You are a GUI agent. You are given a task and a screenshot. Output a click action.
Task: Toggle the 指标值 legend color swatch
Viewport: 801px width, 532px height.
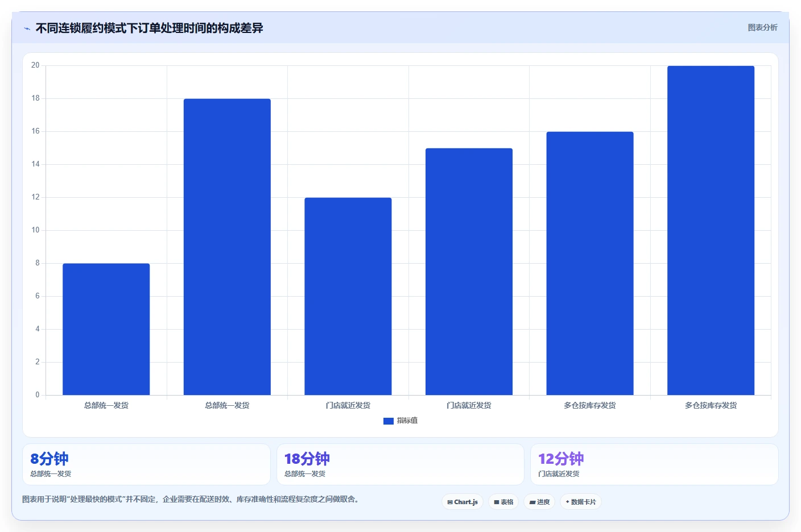pyautogui.click(x=389, y=421)
